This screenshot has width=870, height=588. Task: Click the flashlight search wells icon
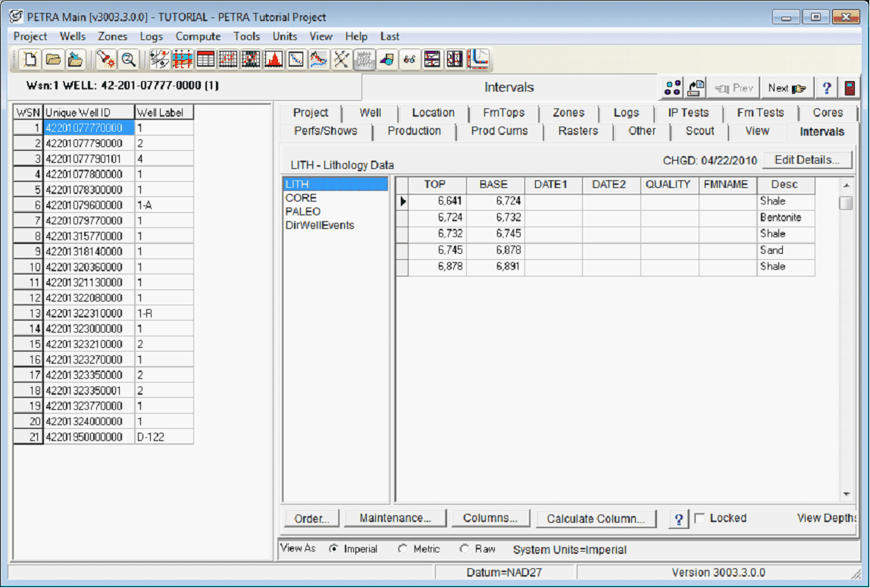coord(105,59)
